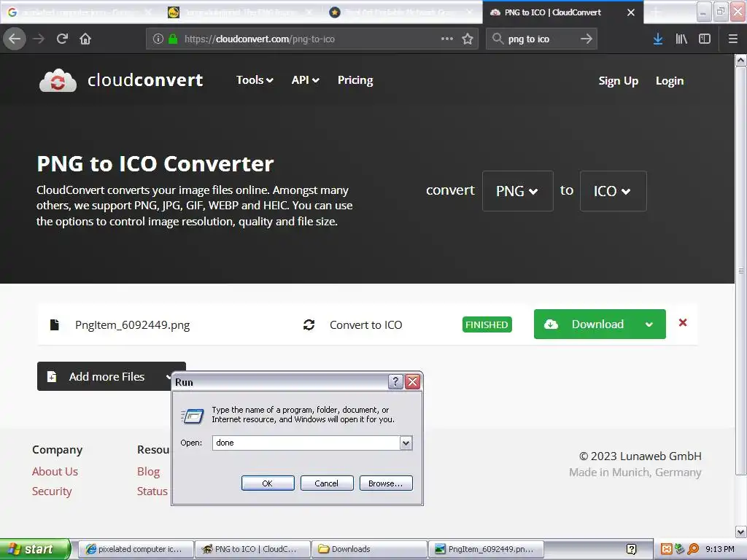Open the Status footer link
This screenshot has width=747, height=560.
pyautogui.click(x=152, y=491)
